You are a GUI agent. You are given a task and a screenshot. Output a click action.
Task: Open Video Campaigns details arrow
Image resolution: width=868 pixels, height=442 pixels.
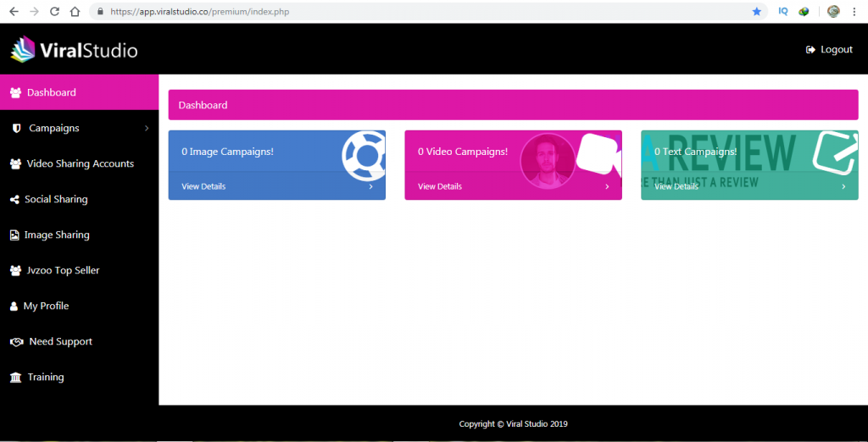point(607,186)
